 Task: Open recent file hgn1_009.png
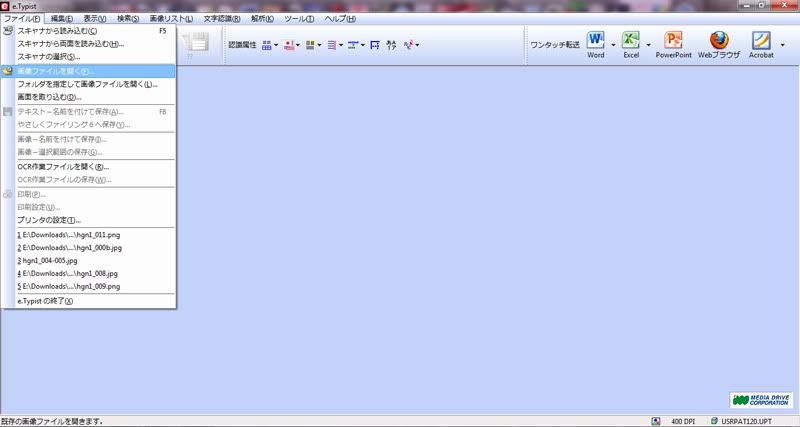click(x=89, y=286)
